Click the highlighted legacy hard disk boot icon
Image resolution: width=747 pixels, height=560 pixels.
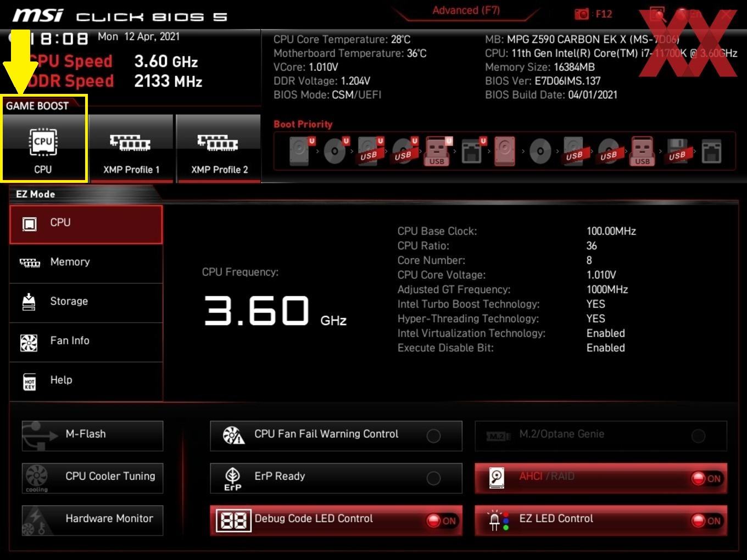(505, 151)
